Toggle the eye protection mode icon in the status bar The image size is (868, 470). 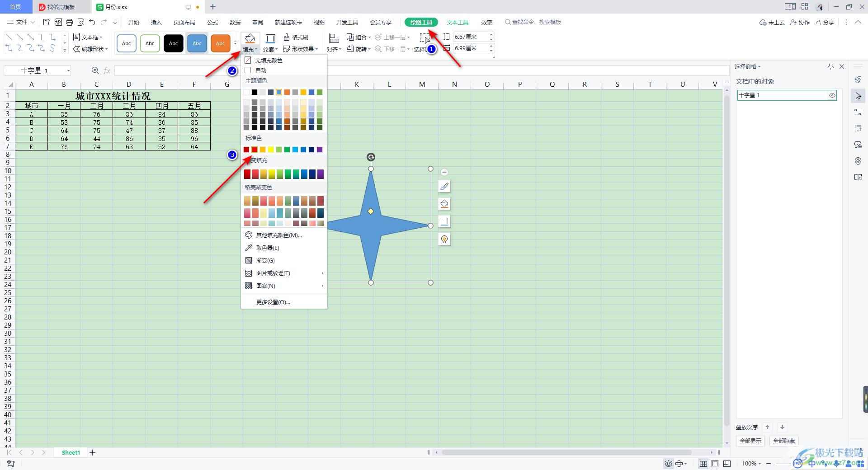(668, 464)
